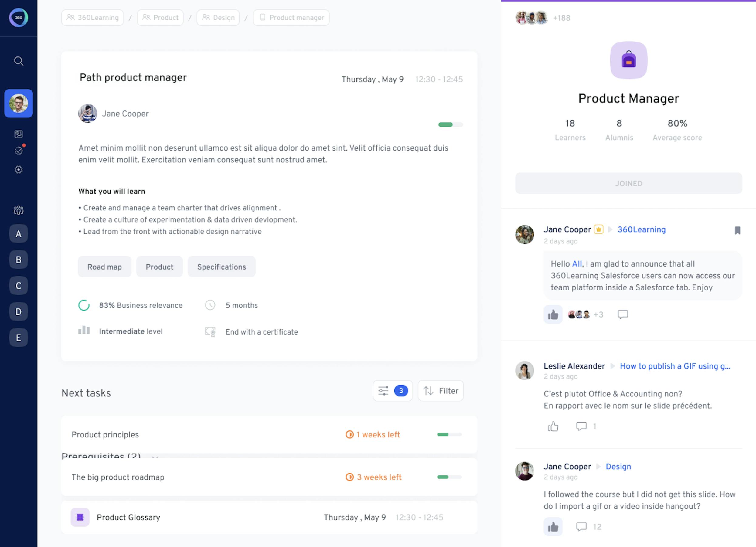Click the Product Glossary purple icon
This screenshot has width=756, height=547.
[x=80, y=517]
